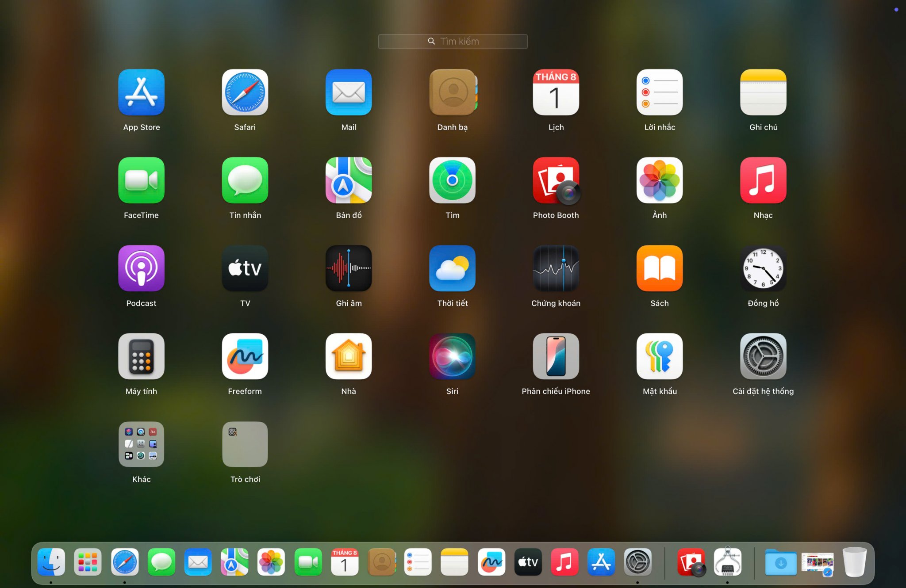Open Cài đặt hệ thống in Launchpad grid
Screen dimensions: 906x588
pyautogui.click(x=763, y=356)
